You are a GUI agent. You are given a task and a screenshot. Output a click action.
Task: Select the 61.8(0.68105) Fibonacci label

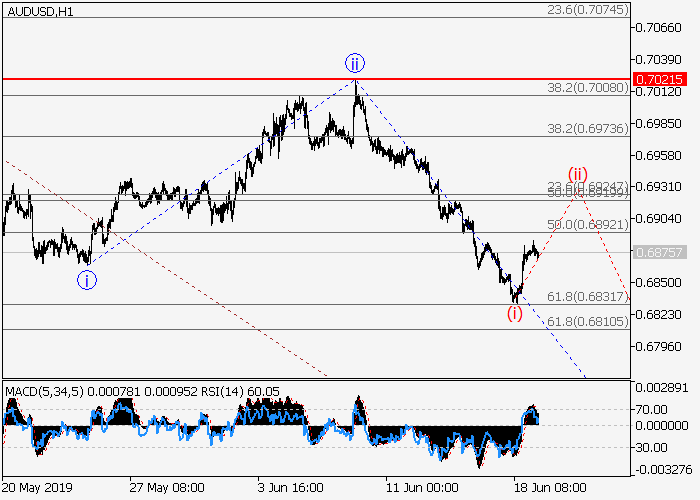[x=587, y=321]
